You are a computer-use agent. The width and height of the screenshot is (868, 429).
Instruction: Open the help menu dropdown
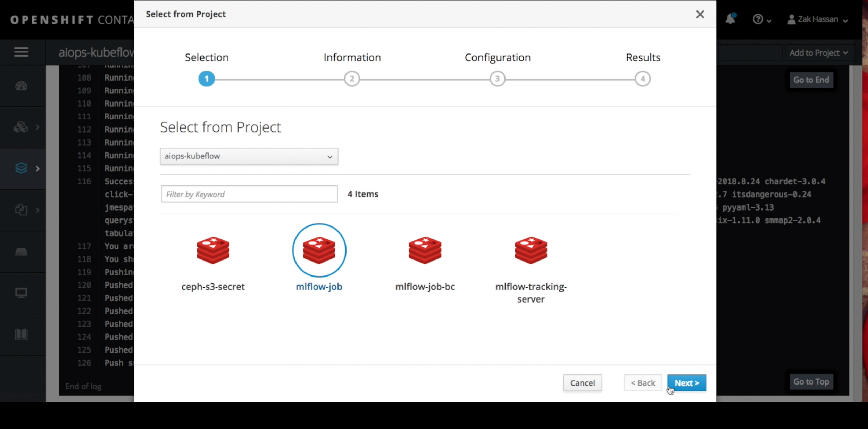(762, 19)
